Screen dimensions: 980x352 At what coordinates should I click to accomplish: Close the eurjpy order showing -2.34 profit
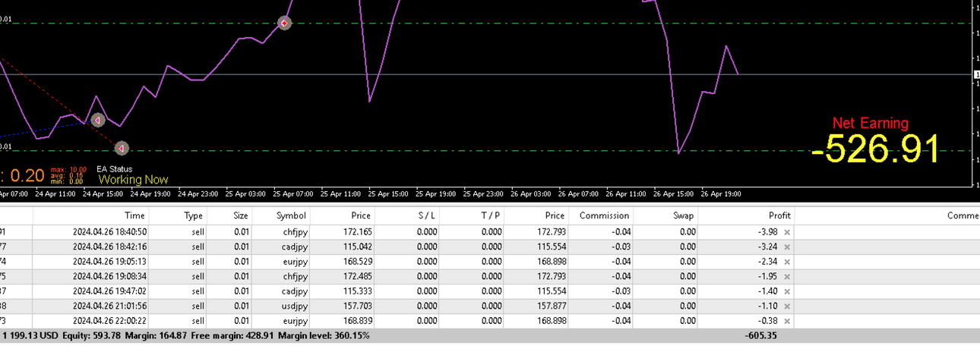tap(787, 262)
